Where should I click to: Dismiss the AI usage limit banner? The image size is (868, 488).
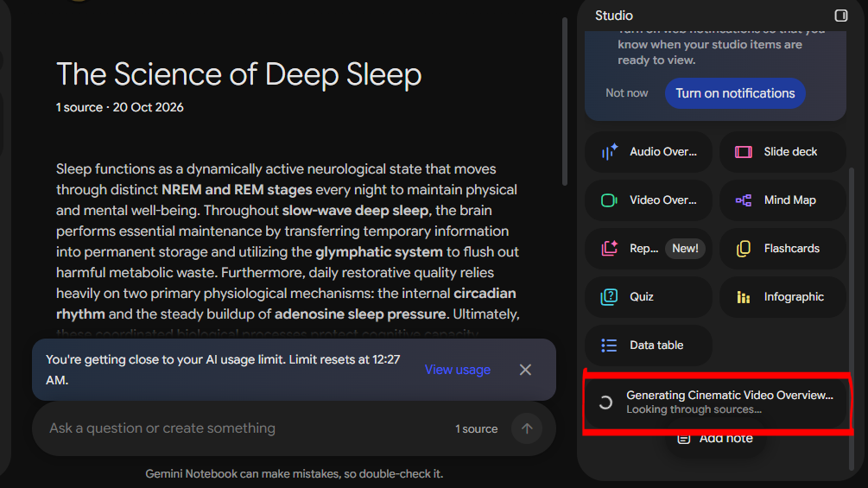point(525,370)
